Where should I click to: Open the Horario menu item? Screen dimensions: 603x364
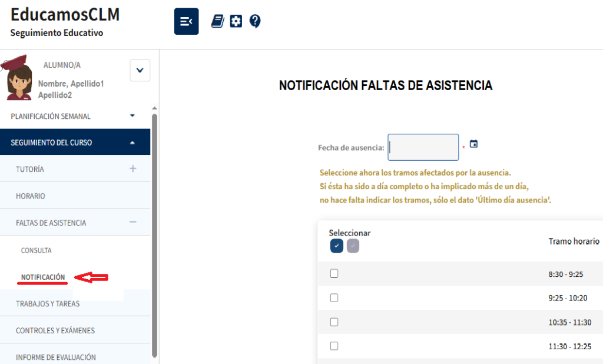31,196
